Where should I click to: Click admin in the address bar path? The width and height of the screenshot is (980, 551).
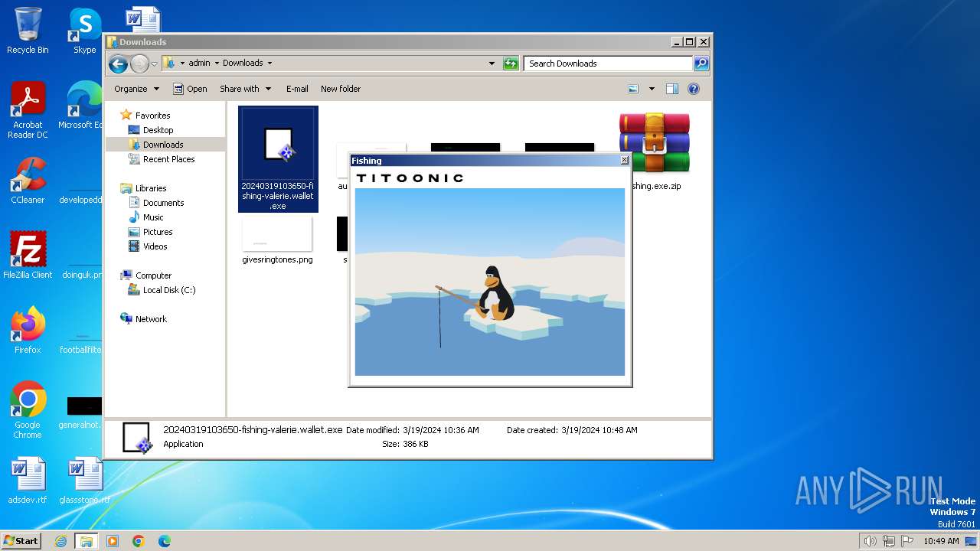pos(199,64)
